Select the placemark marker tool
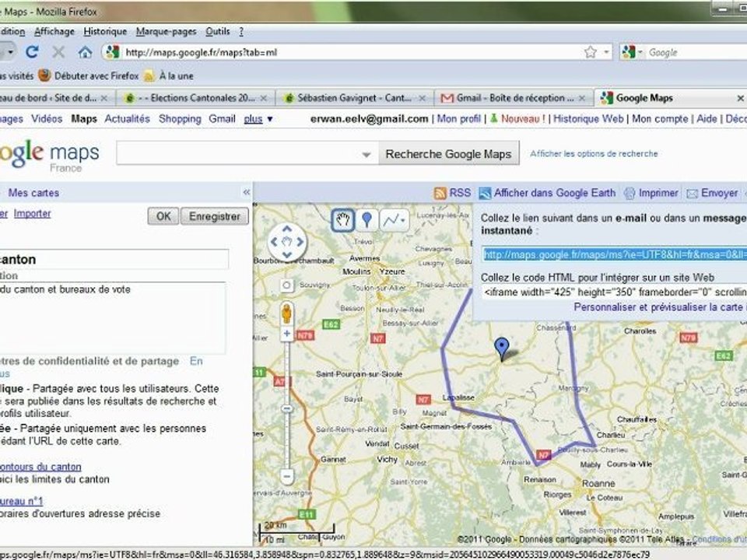The width and height of the screenshot is (747, 560). pyautogui.click(x=366, y=220)
